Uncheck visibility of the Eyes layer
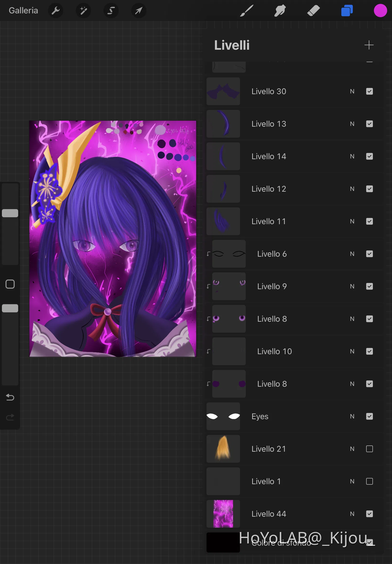Viewport: 392px width, 564px height. 369,417
